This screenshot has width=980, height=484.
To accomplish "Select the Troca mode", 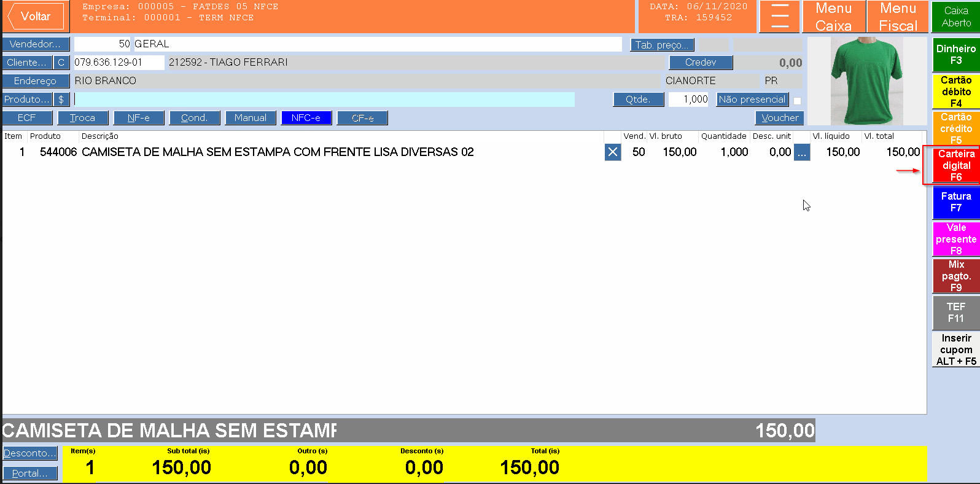I will pos(83,118).
